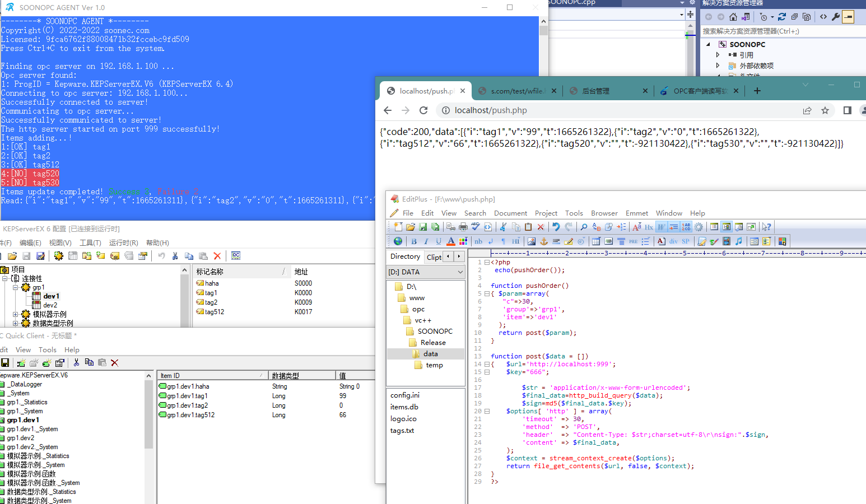The height and width of the screenshot is (504, 866).
Task: Click save disk icon in Quick Client toolbar
Action: click(x=5, y=363)
